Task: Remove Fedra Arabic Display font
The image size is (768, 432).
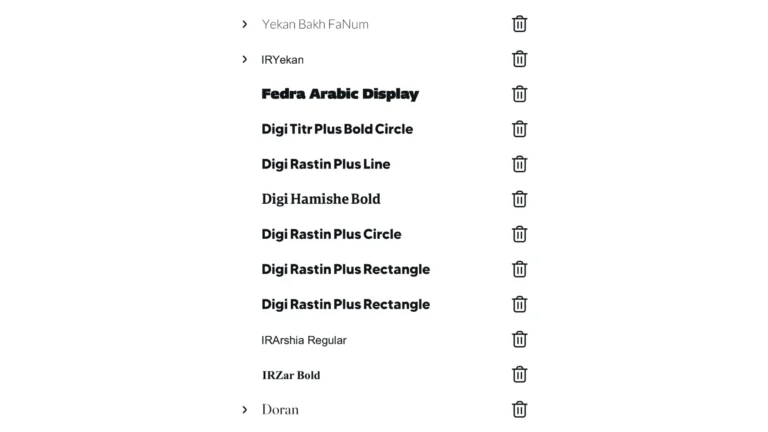Action: [x=519, y=94]
